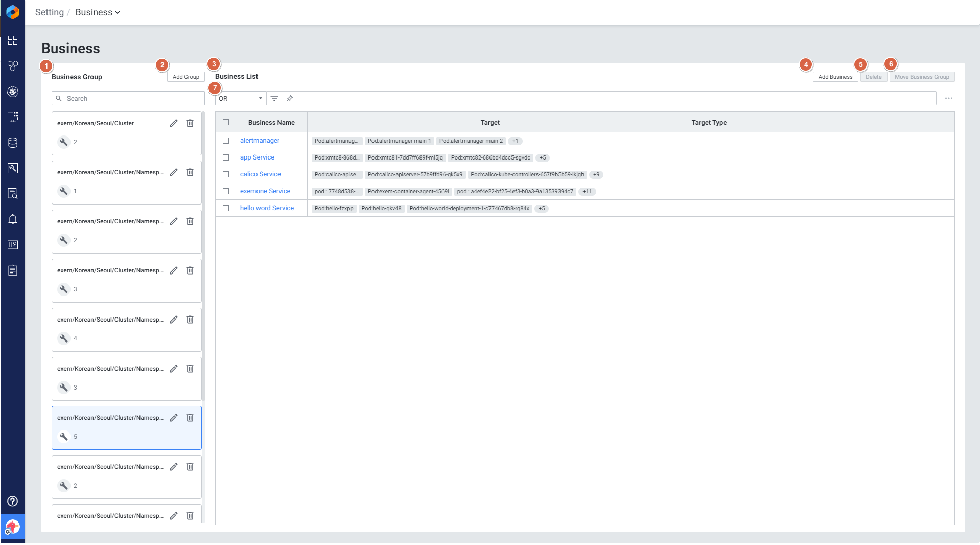Check the alertmanager row checkbox
The height and width of the screenshot is (545, 980).
[226, 141]
